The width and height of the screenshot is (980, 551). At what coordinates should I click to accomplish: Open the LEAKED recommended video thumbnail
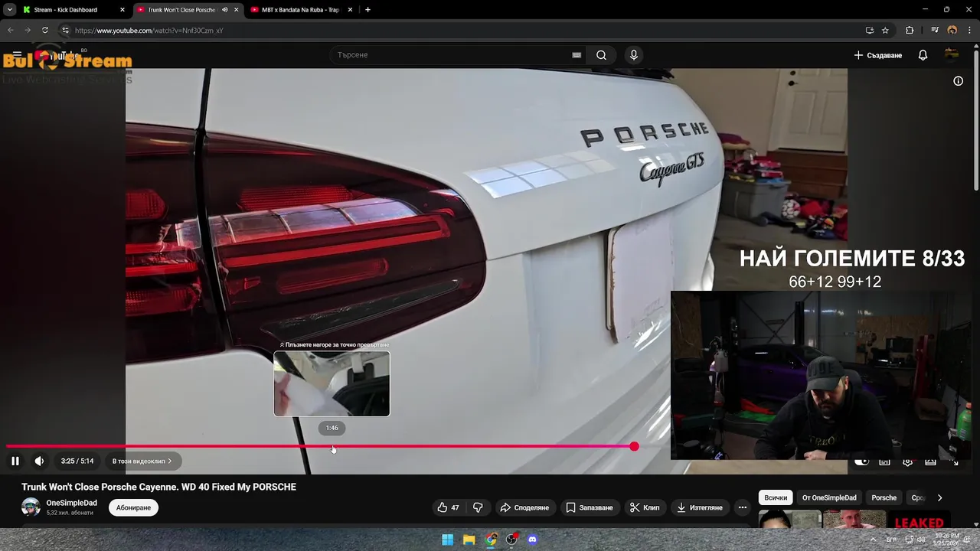coord(919,520)
